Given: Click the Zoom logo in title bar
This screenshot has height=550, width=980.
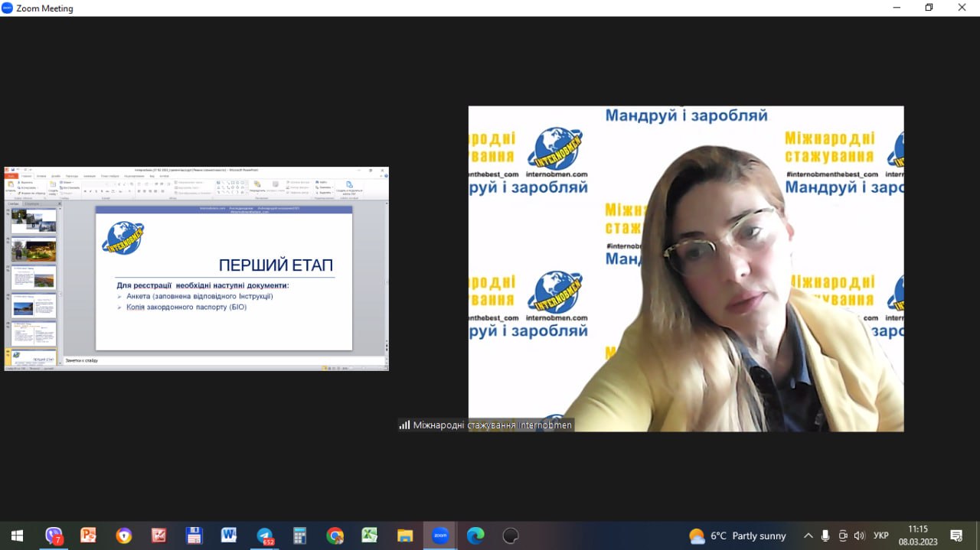Looking at the screenshot, I should click(8, 8).
